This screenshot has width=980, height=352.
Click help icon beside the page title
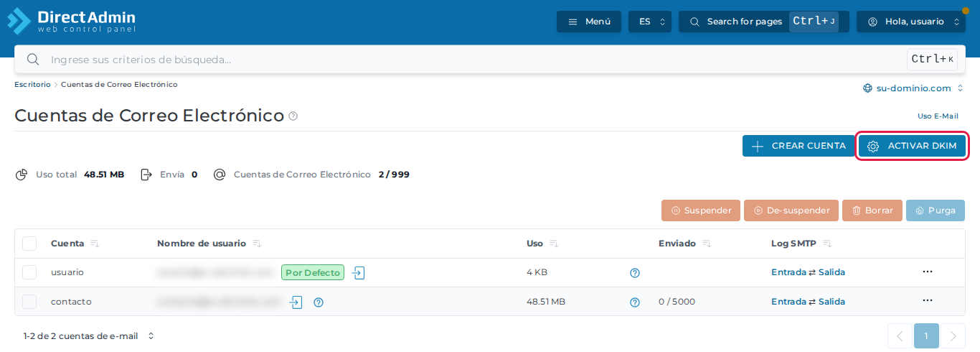(x=293, y=116)
